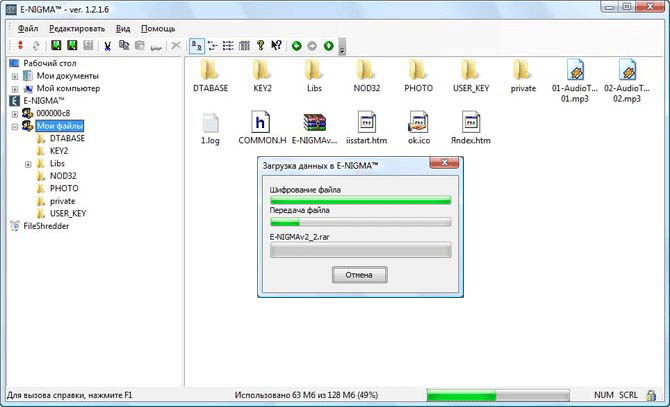Select USER_KEY folder in the tree

[68, 214]
